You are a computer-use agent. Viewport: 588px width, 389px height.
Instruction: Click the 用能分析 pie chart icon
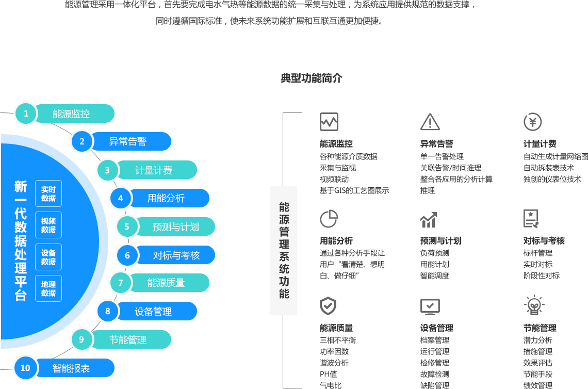pos(329,219)
